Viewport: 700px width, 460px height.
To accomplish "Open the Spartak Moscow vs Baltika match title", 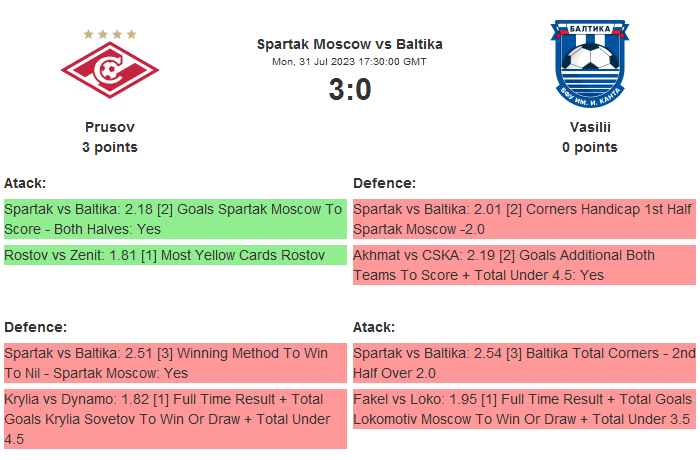I will [349, 44].
